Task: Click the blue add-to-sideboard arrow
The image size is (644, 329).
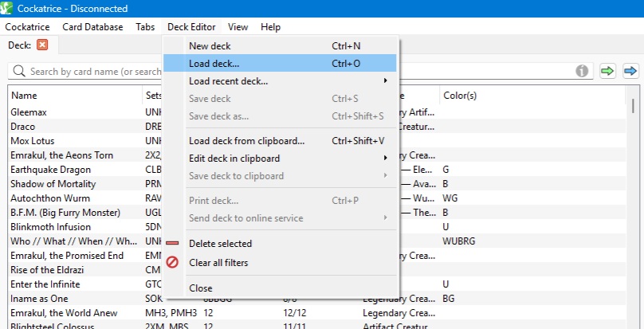Action: point(630,71)
